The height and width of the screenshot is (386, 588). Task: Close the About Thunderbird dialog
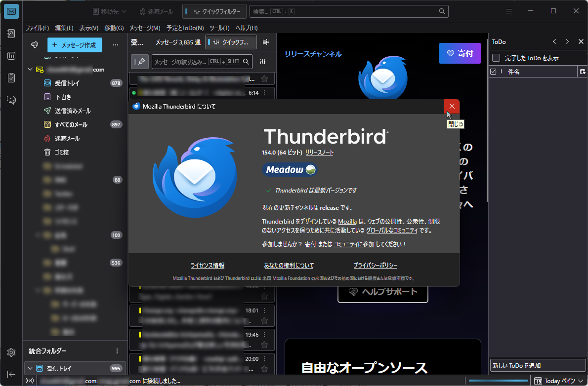point(452,107)
